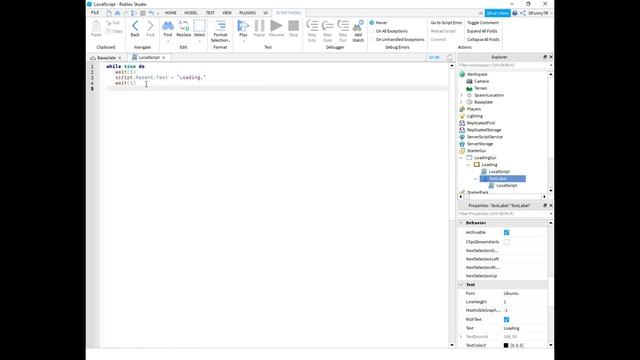Open the FILE menu
640x360 pixels.
[x=95, y=13]
